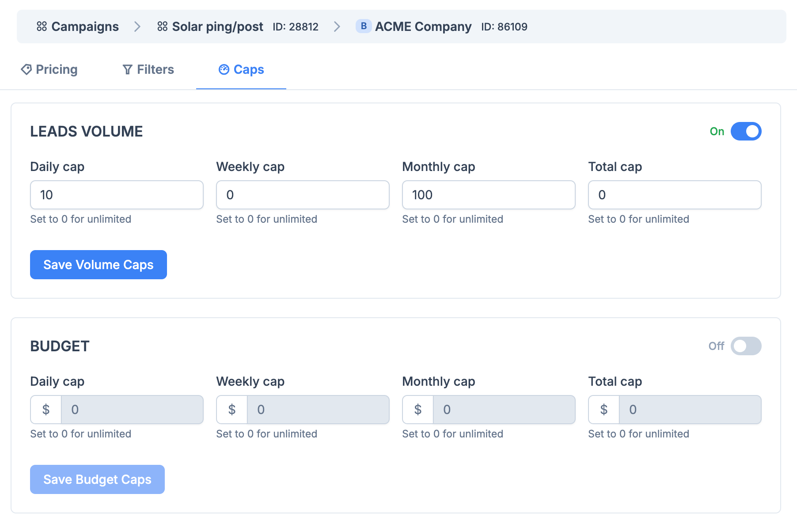Switch to the Filters tab
The width and height of the screenshot is (797, 532).
tap(148, 69)
